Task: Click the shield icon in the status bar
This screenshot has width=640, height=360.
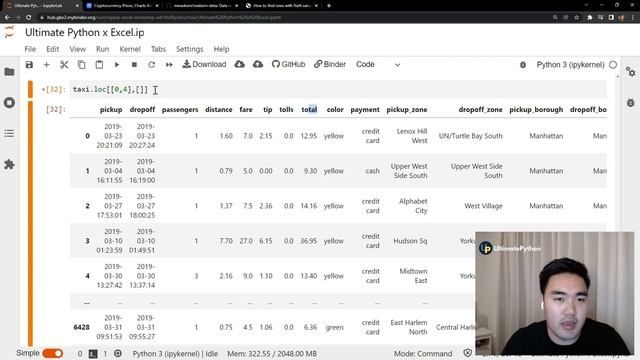Action: 468,353
